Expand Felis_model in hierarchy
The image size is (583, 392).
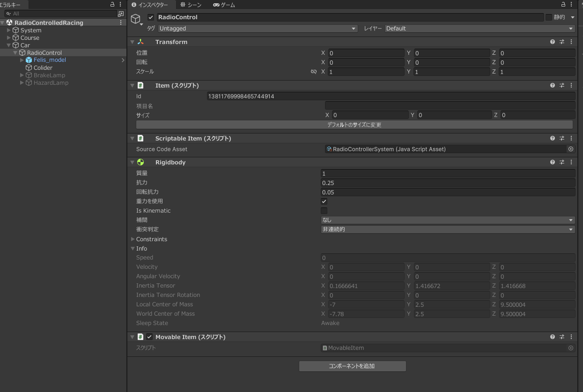(x=22, y=60)
